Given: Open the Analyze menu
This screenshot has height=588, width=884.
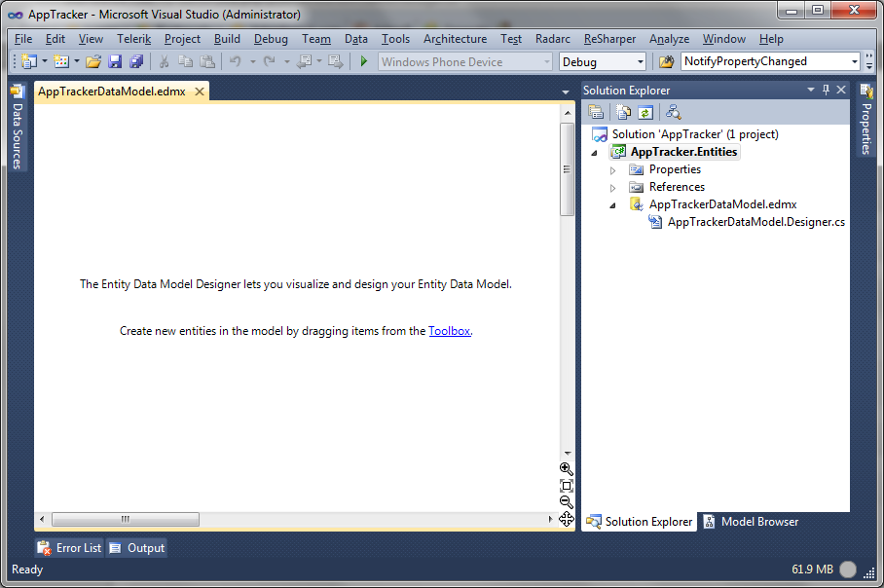Looking at the screenshot, I should tap(669, 39).
